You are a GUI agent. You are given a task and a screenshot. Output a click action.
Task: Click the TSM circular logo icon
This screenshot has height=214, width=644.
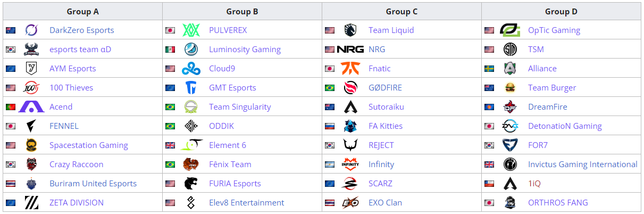pos(510,50)
